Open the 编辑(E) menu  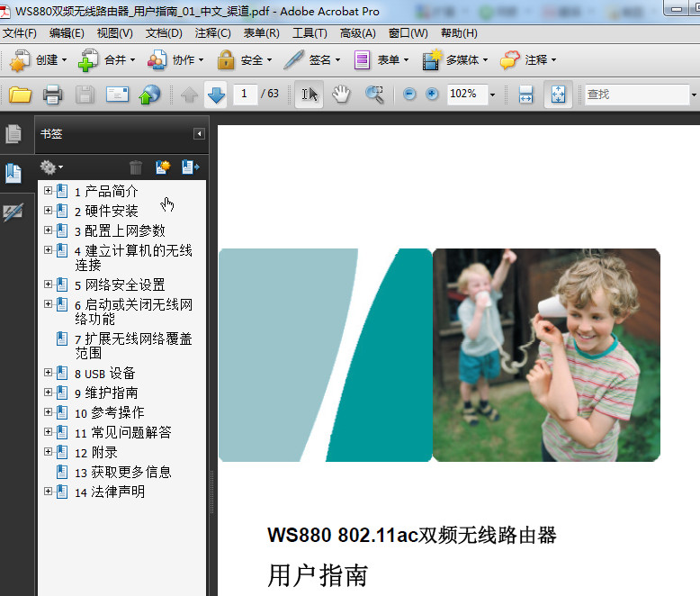(67, 33)
